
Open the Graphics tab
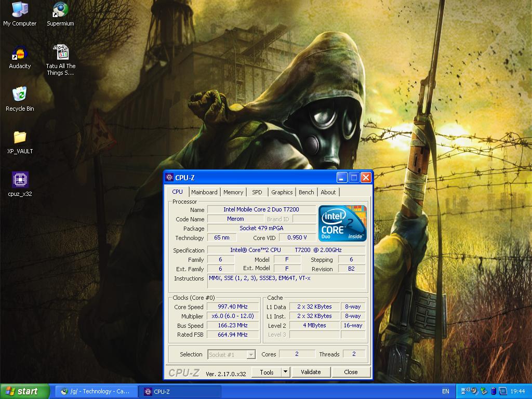coord(282,192)
